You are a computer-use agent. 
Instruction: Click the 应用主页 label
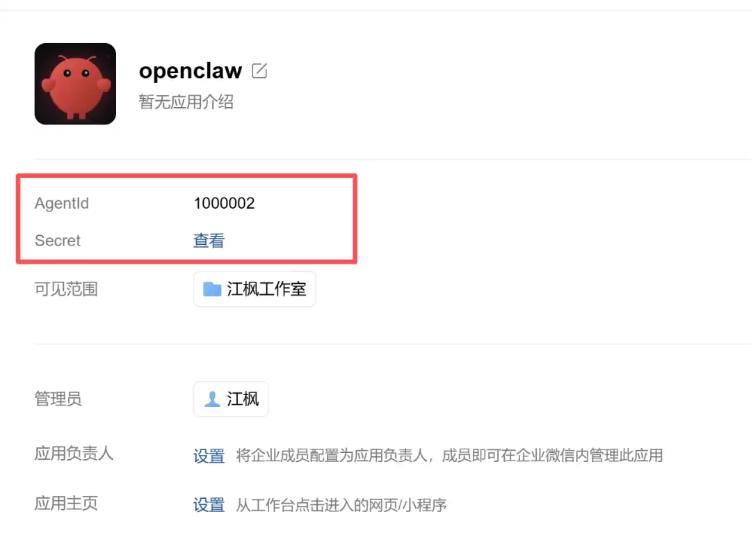click(x=66, y=503)
